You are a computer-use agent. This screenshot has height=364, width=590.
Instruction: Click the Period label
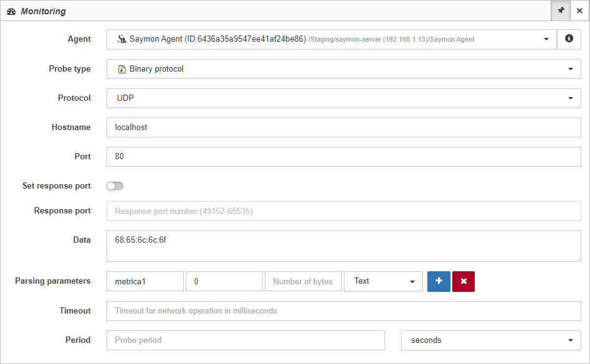pyautogui.click(x=78, y=340)
